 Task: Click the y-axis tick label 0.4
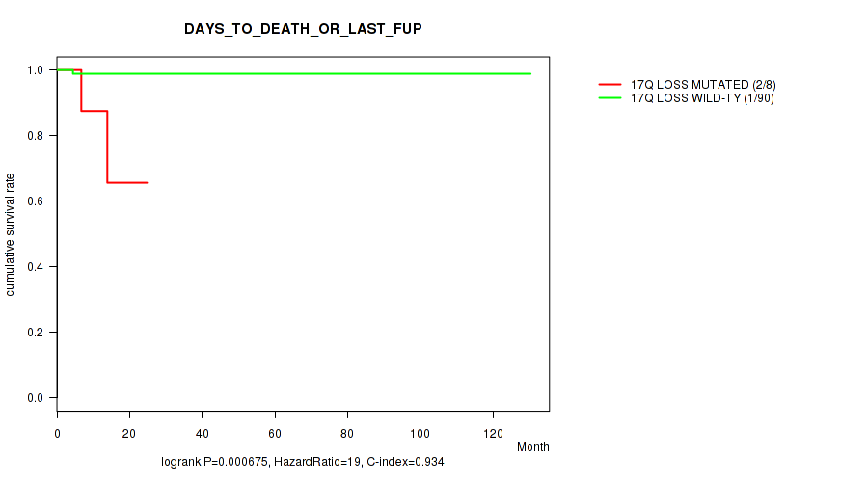(x=35, y=267)
